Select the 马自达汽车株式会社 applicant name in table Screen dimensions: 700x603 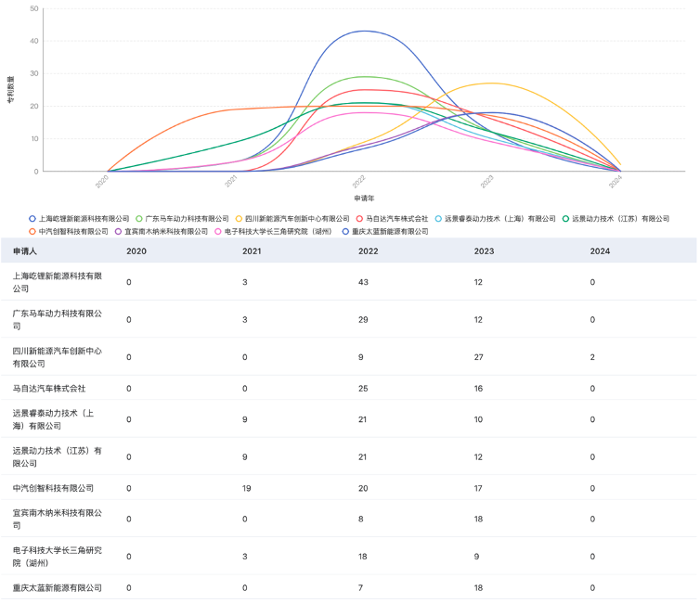49,389
